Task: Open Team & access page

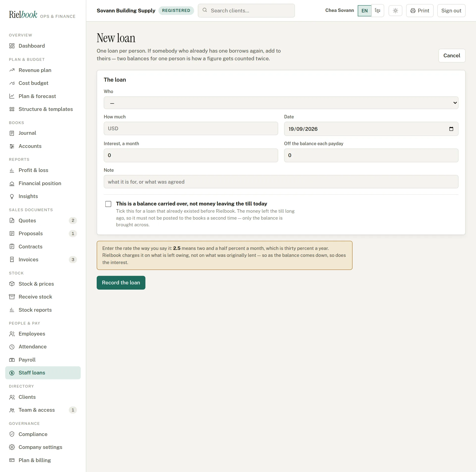Action: [43, 410]
